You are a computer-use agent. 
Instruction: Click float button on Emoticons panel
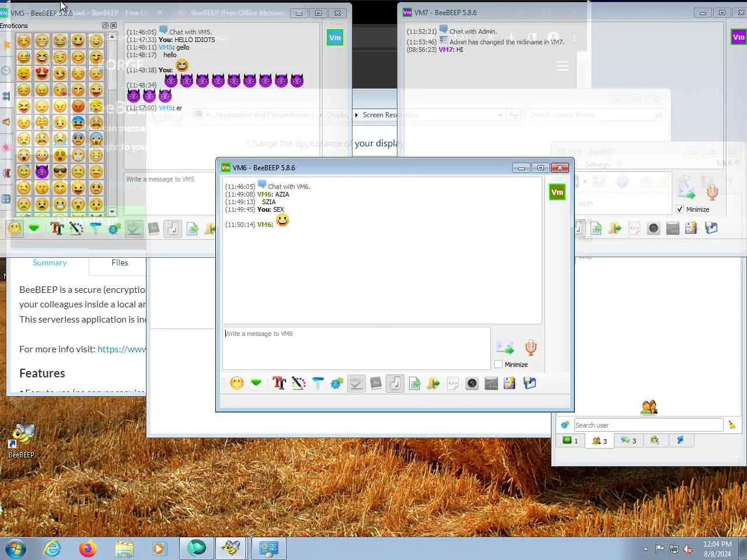[105, 26]
